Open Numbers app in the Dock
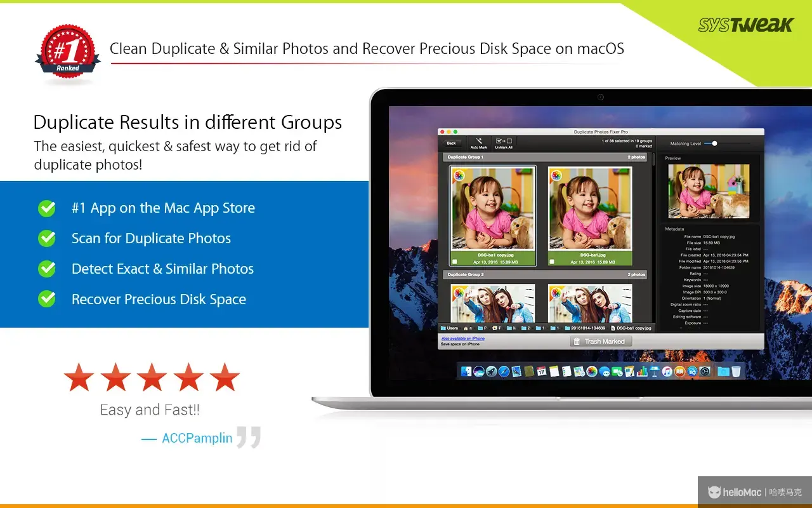 tap(642, 371)
